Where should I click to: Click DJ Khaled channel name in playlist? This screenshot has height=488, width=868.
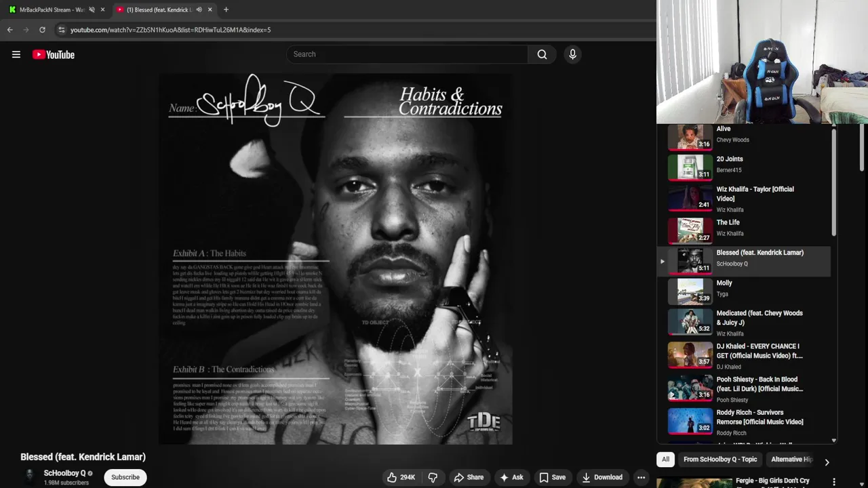click(x=729, y=367)
